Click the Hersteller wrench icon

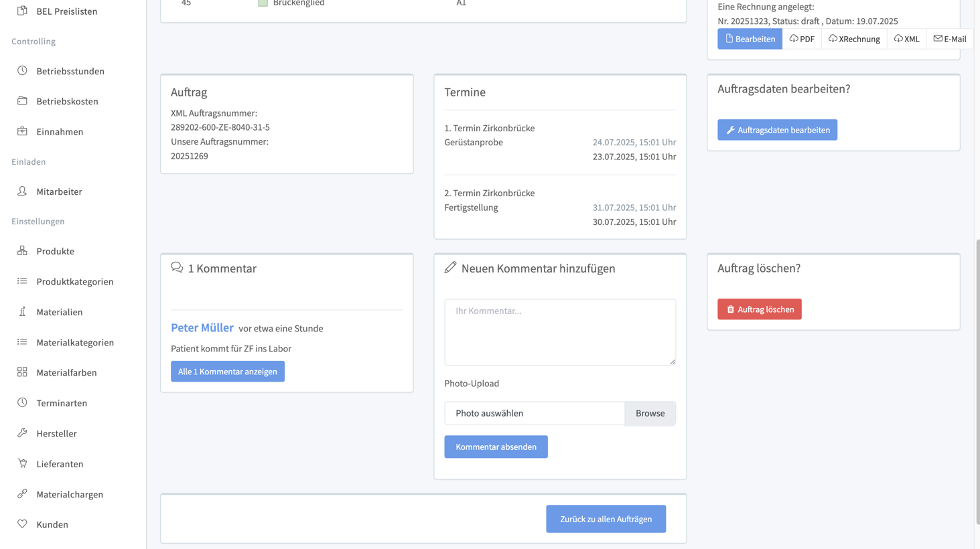pos(22,433)
